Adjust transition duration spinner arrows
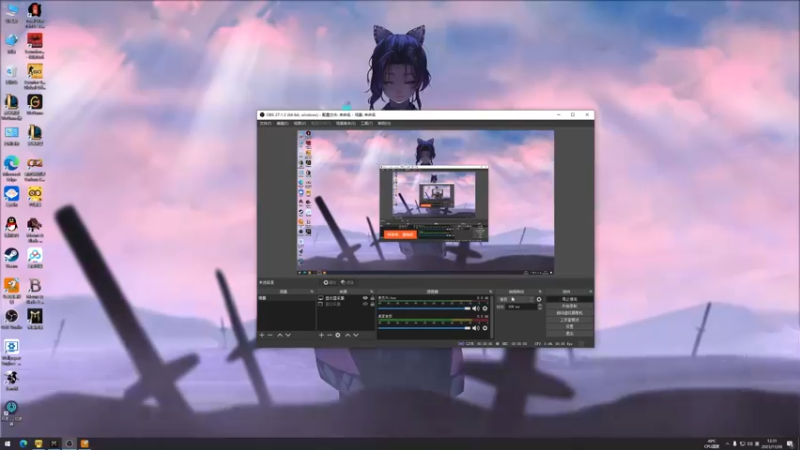Viewport: 800px width, 450px height. click(540, 307)
